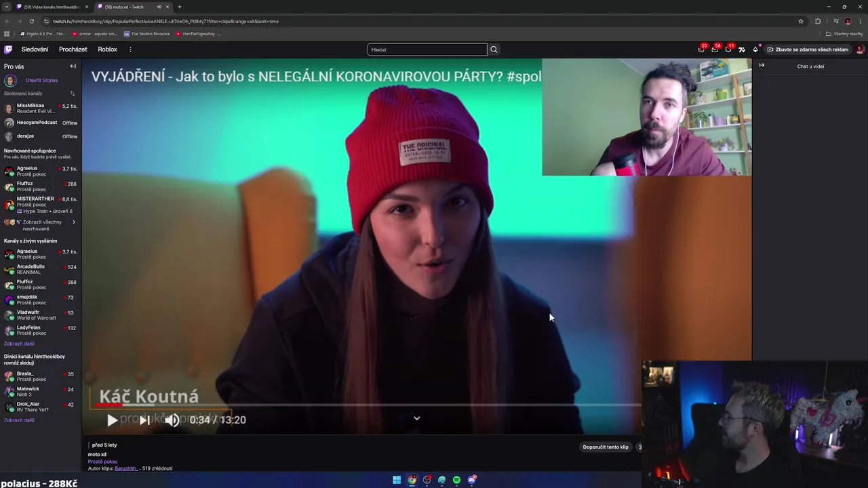Open Chrome three-dot menu

click(x=860, y=21)
